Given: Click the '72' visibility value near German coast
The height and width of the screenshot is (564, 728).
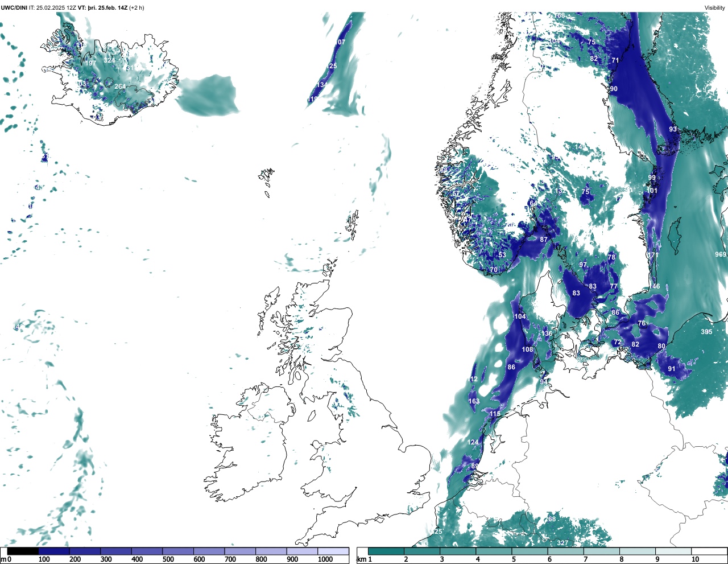Looking at the screenshot, I should pyautogui.click(x=617, y=343).
